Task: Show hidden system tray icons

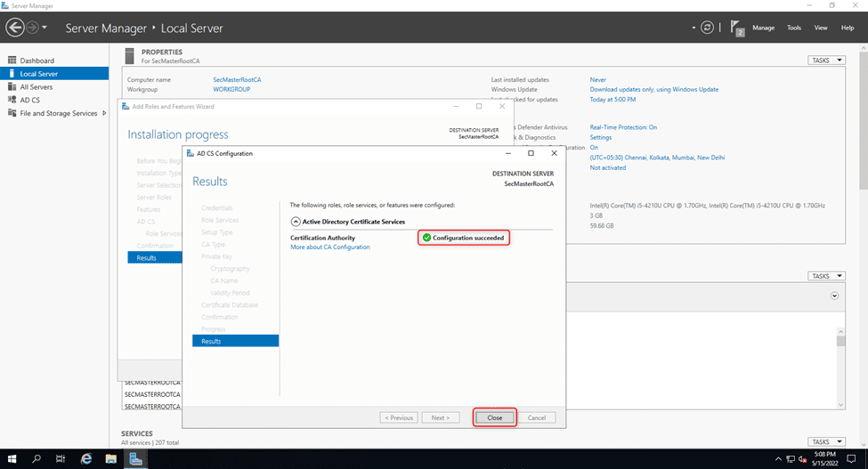Action: click(778, 459)
